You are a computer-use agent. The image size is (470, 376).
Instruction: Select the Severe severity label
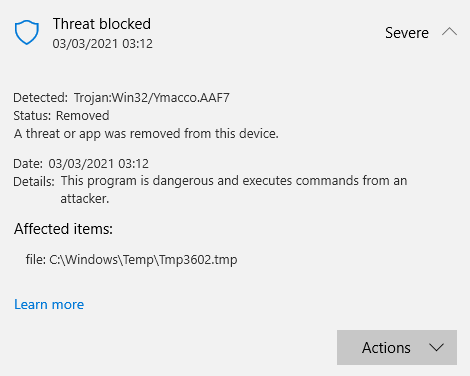click(407, 33)
